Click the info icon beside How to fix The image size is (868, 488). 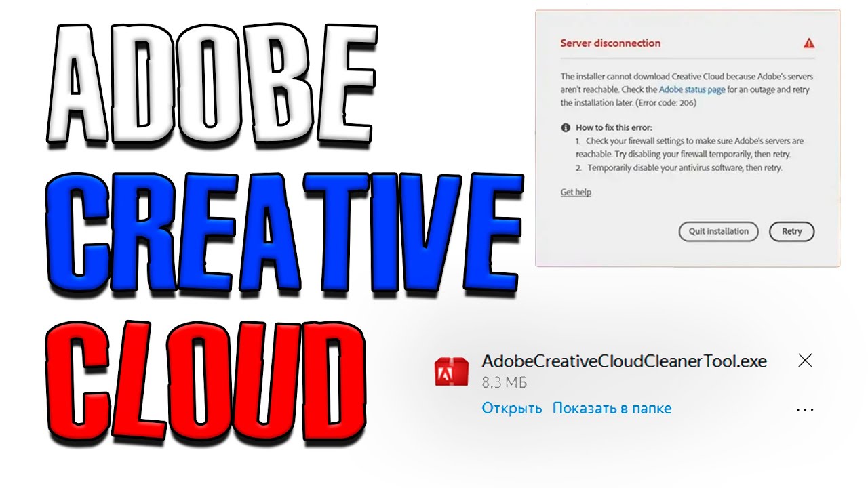click(x=565, y=127)
